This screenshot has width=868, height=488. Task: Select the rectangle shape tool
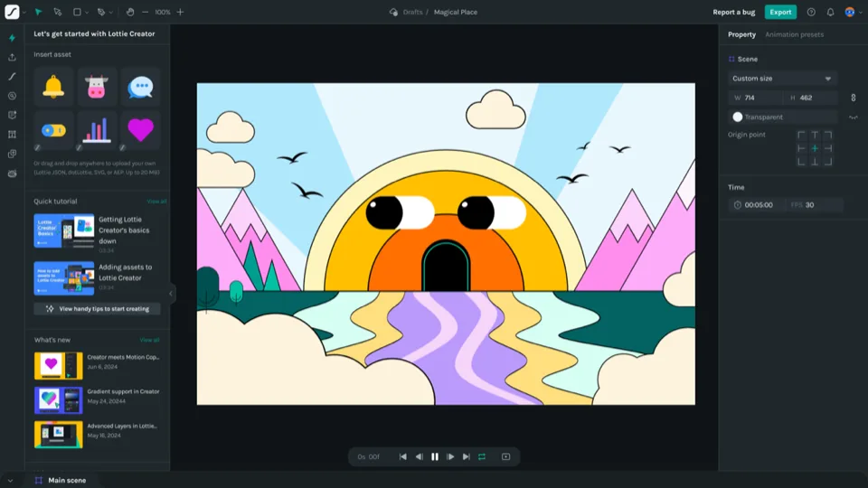pos(77,12)
